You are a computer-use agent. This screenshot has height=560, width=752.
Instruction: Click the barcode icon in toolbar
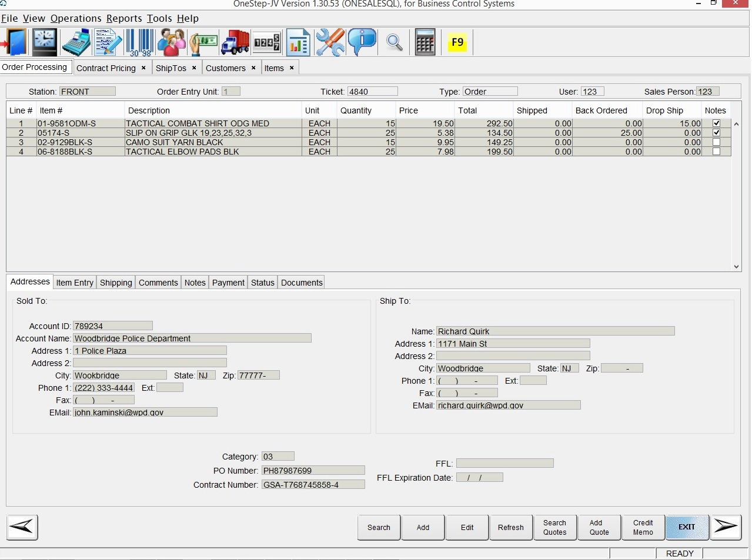point(139,42)
